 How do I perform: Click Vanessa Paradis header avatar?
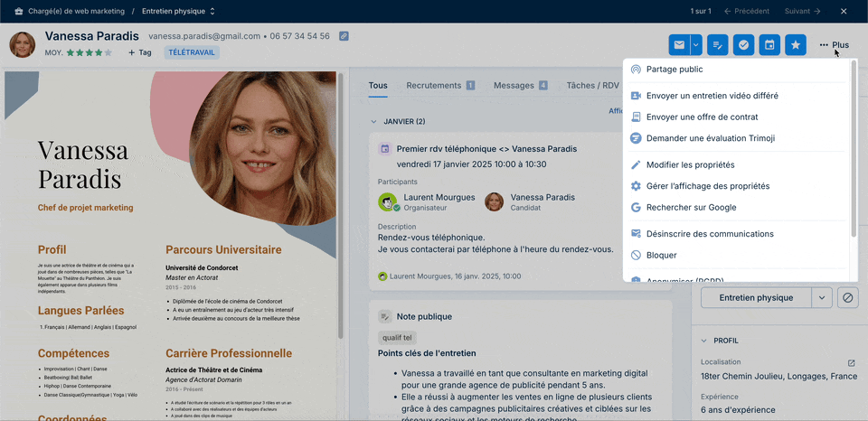point(22,45)
